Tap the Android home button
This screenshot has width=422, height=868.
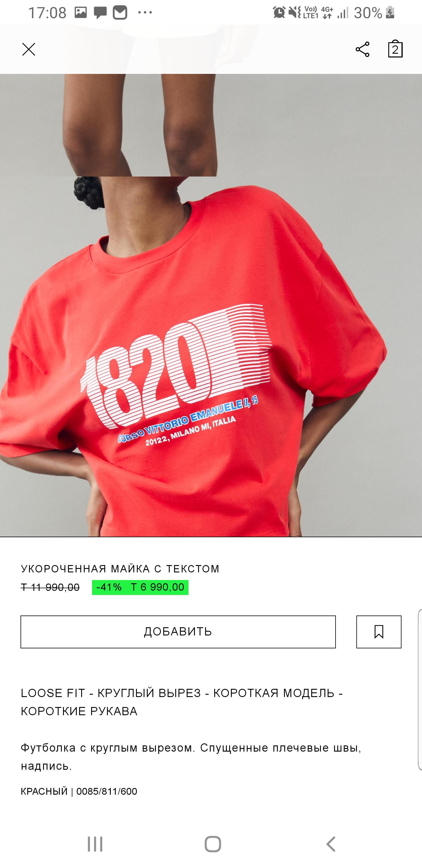[x=213, y=844]
